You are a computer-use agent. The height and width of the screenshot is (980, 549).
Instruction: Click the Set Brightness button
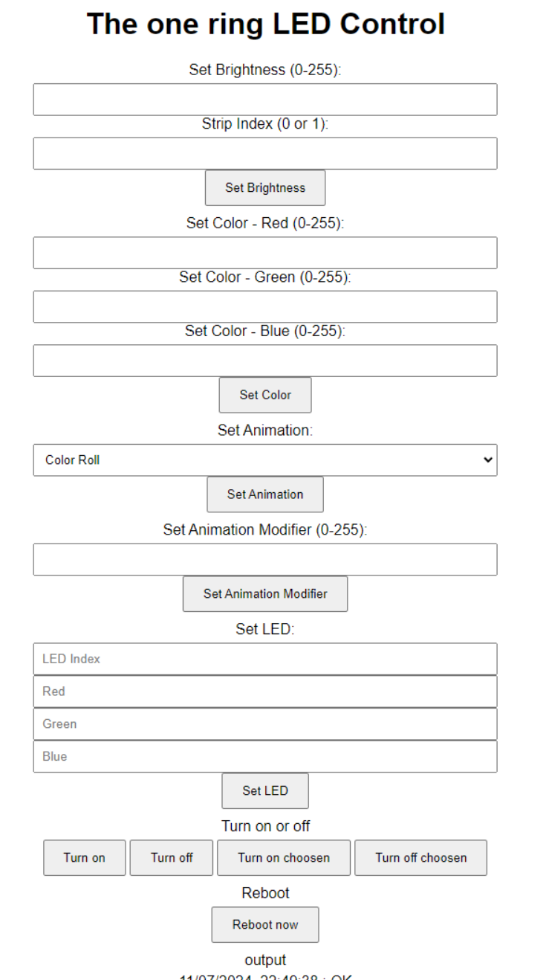coord(265,188)
